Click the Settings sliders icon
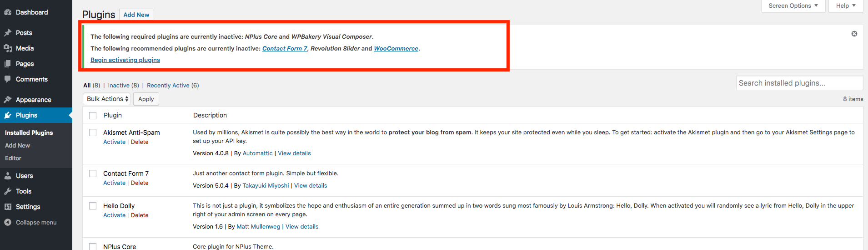Screen dimensions: 868x250 (x=8, y=207)
